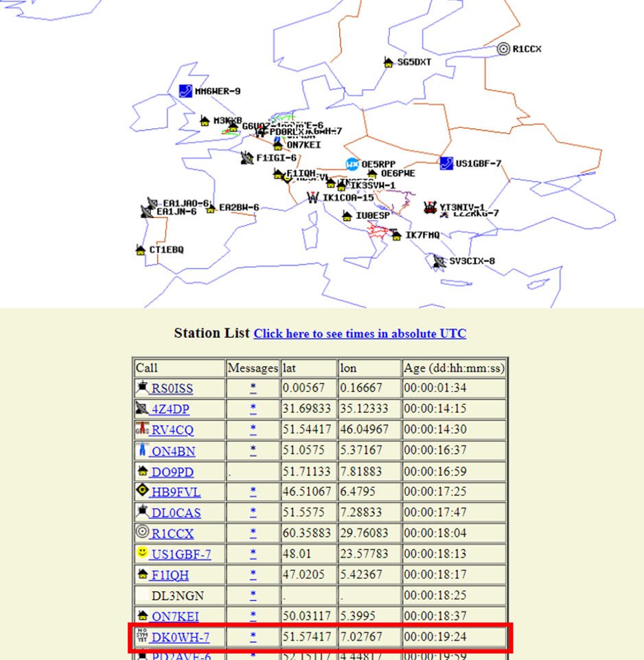Click the ON7KEI house icon on map

(x=277, y=145)
